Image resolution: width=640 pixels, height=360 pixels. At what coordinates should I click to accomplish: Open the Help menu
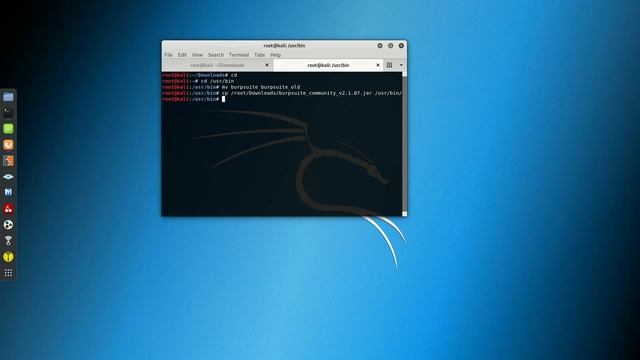(276, 55)
